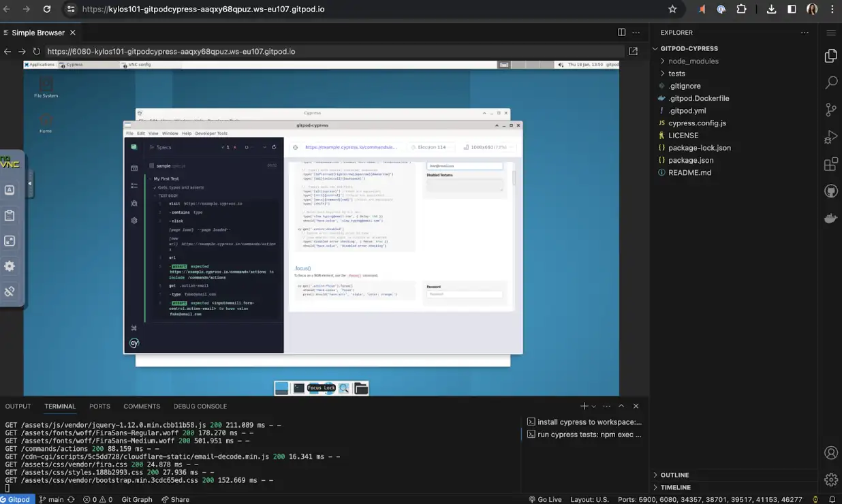Open Git Graph from status bar

tap(137, 499)
